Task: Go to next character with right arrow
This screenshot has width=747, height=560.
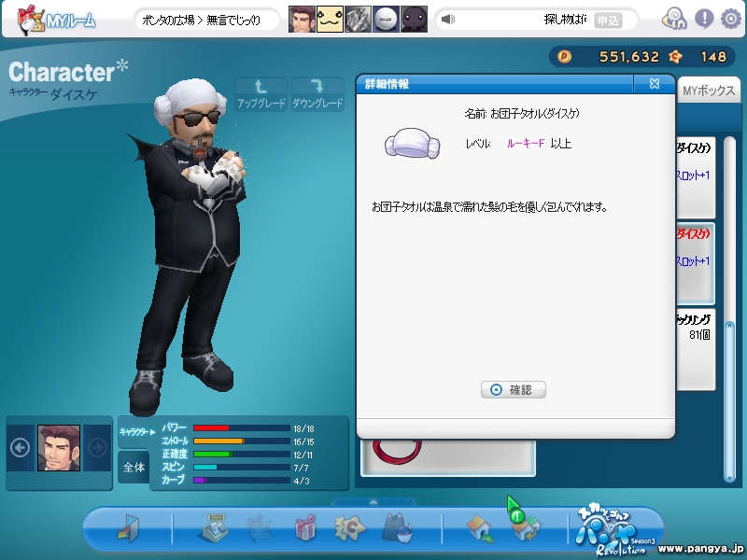Action: [x=97, y=448]
